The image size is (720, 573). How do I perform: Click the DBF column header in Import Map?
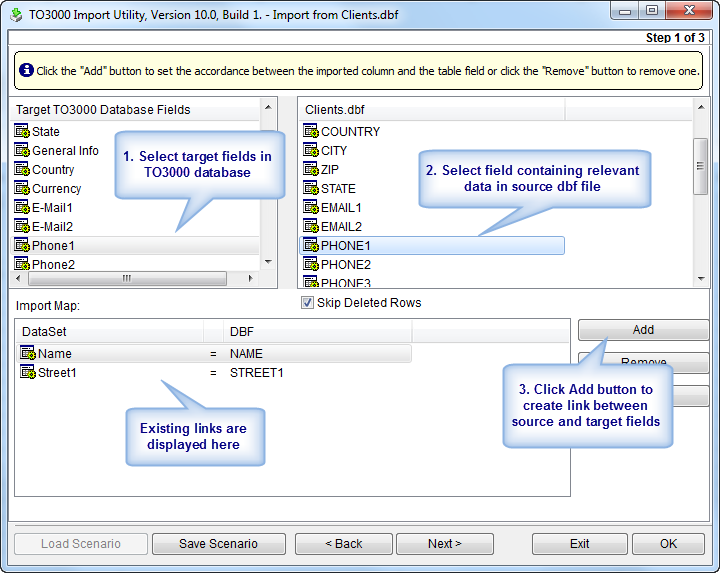(318, 331)
